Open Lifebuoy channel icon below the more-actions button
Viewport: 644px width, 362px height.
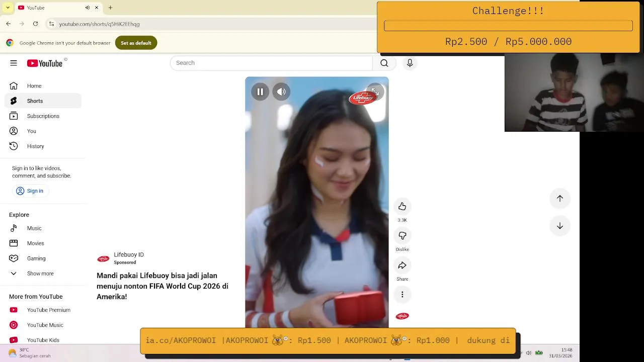[x=402, y=316]
